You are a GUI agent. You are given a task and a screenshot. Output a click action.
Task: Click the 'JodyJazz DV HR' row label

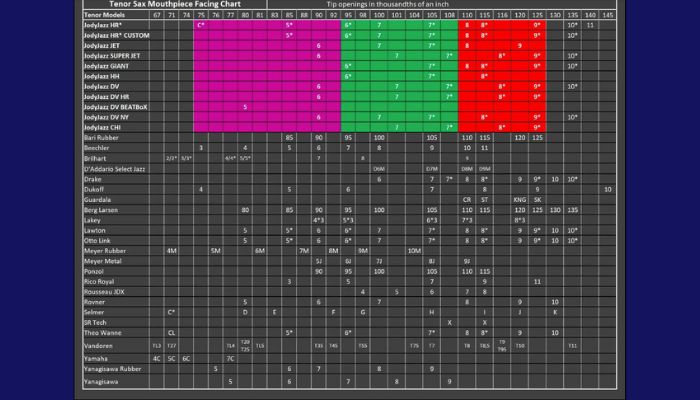coord(106,97)
